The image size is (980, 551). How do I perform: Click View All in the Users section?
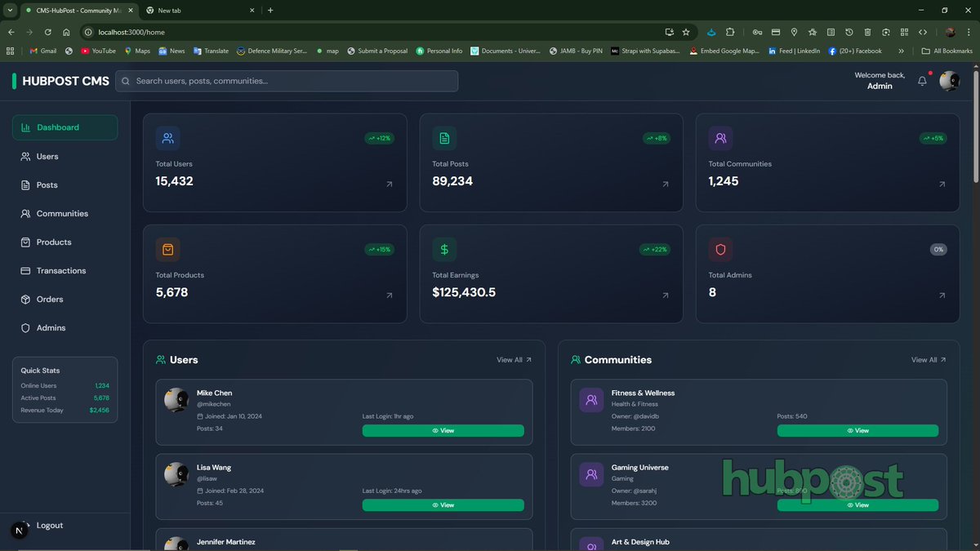click(514, 360)
